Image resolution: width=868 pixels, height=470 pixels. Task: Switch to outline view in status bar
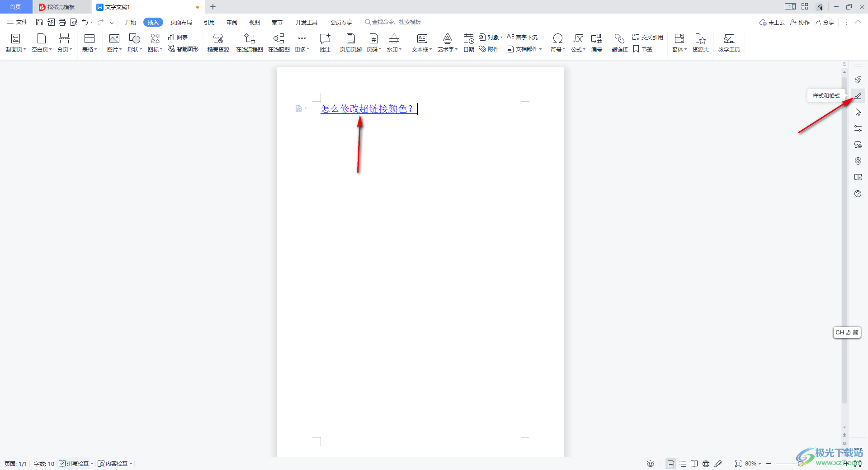pyautogui.click(x=683, y=464)
